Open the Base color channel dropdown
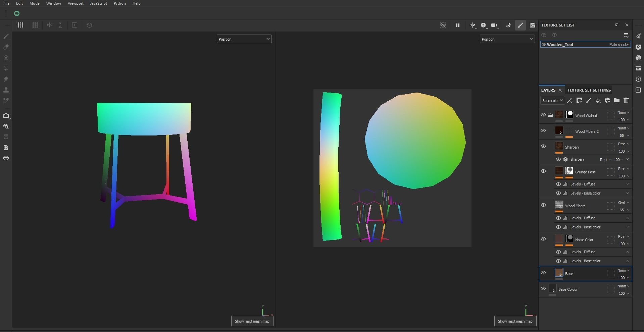644x332 pixels. 552,101
